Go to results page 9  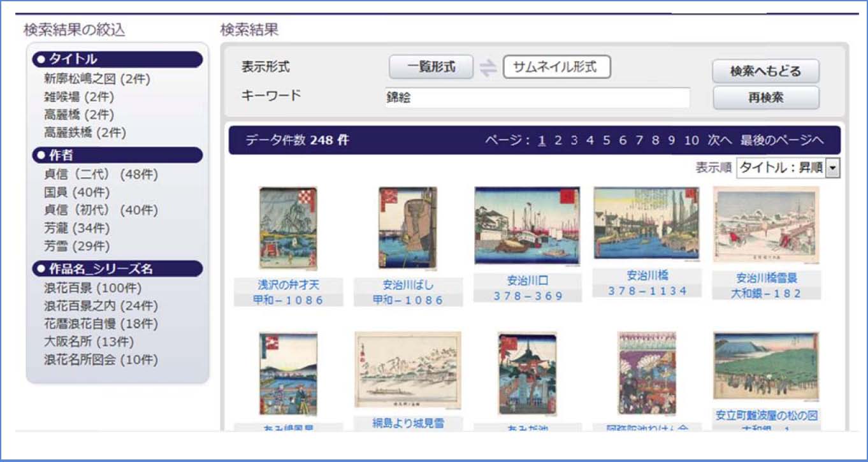pos(672,140)
